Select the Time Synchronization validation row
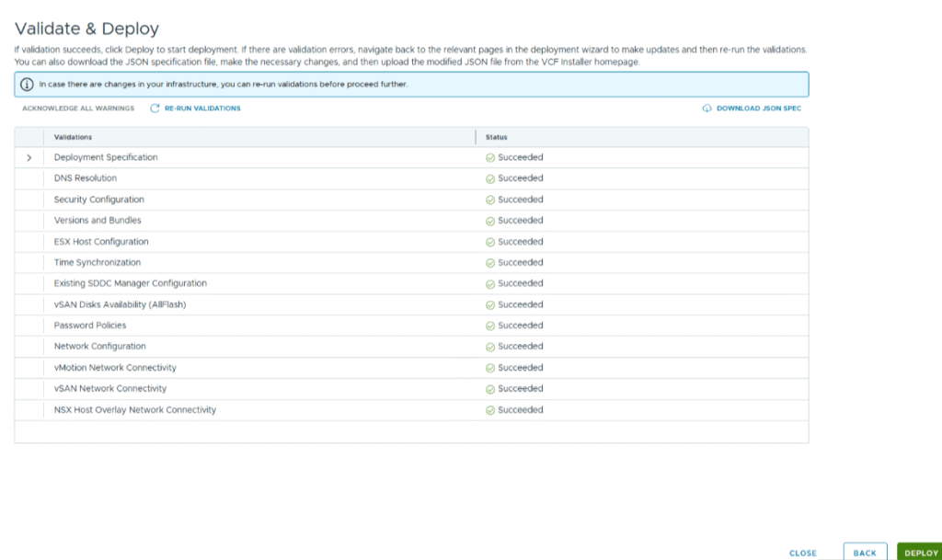The height and width of the screenshot is (560, 942). click(x=98, y=263)
